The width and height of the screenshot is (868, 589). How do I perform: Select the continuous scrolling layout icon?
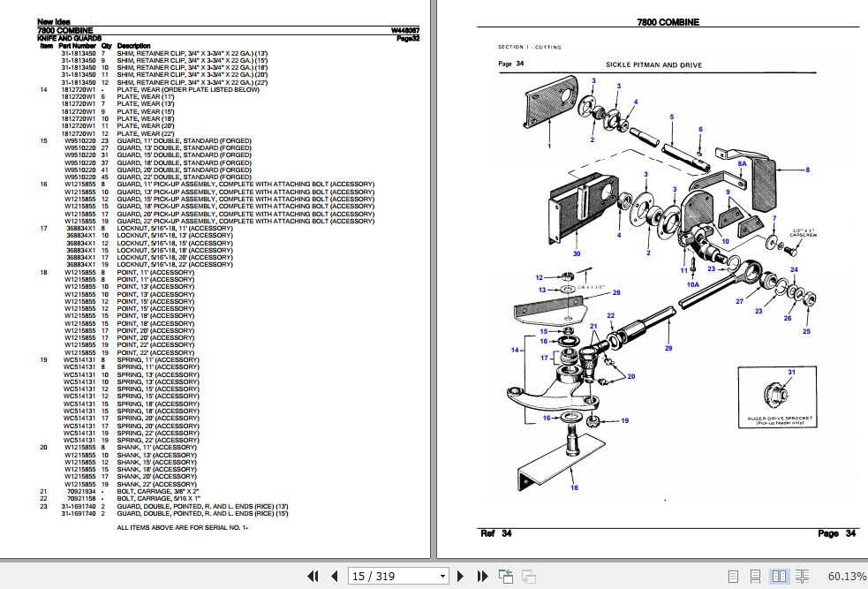tap(753, 575)
